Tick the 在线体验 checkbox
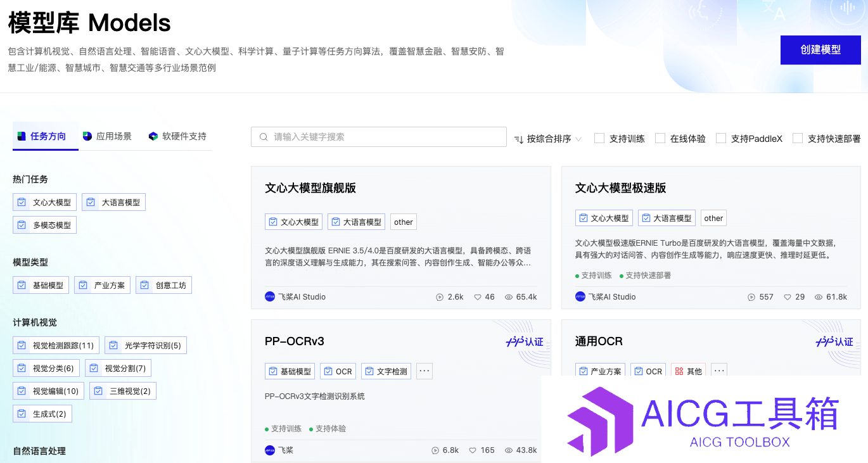This screenshot has width=868, height=463. (x=660, y=138)
